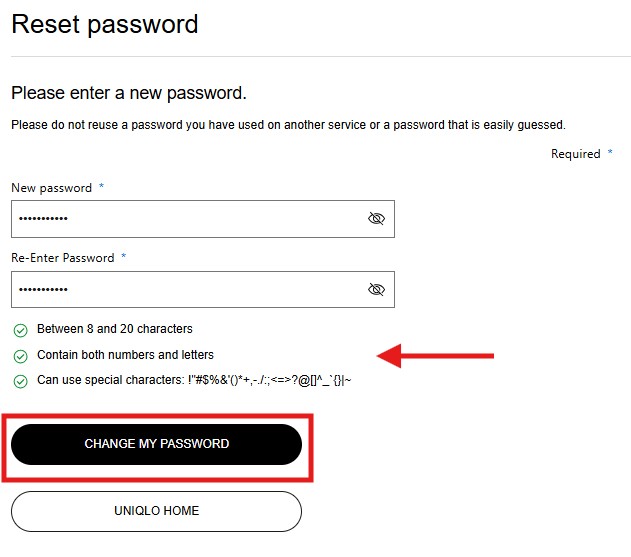Click the "Between 8 and 20 characters" text
Screen dimensions: 631x557
click(x=115, y=329)
